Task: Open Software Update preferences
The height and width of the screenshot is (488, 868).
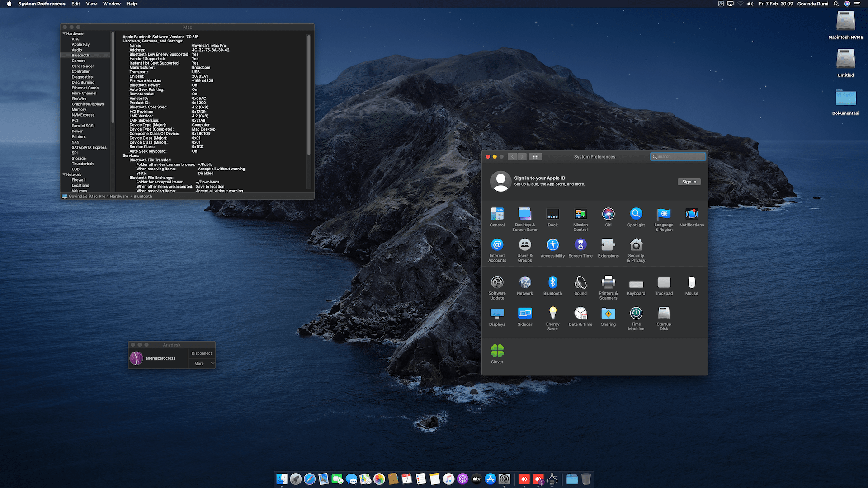Action: click(497, 283)
